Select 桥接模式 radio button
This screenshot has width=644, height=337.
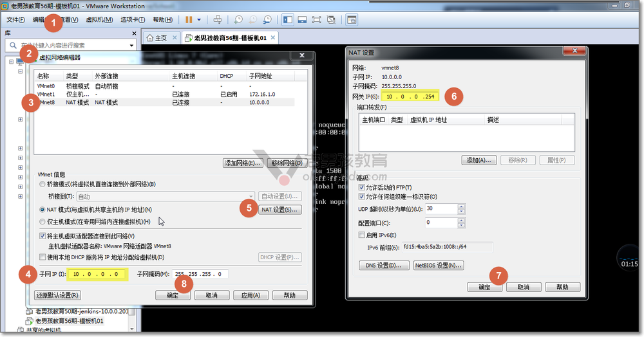[x=42, y=184]
